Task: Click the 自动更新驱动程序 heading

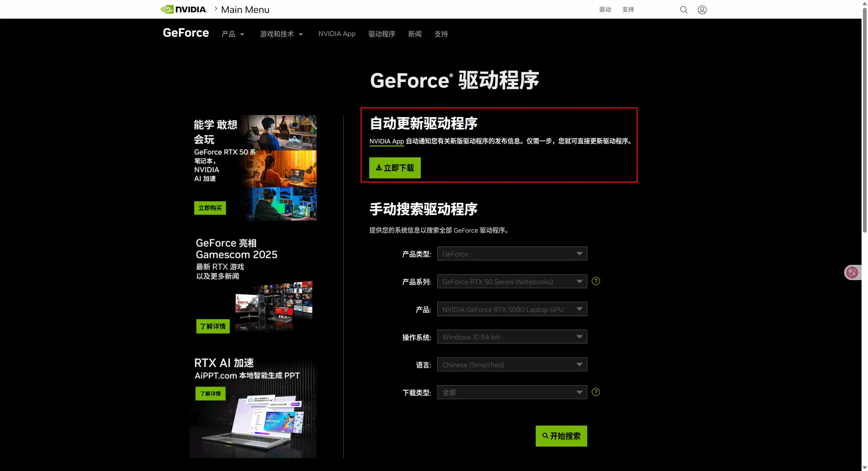Action: pyautogui.click(x=423, y=123)
